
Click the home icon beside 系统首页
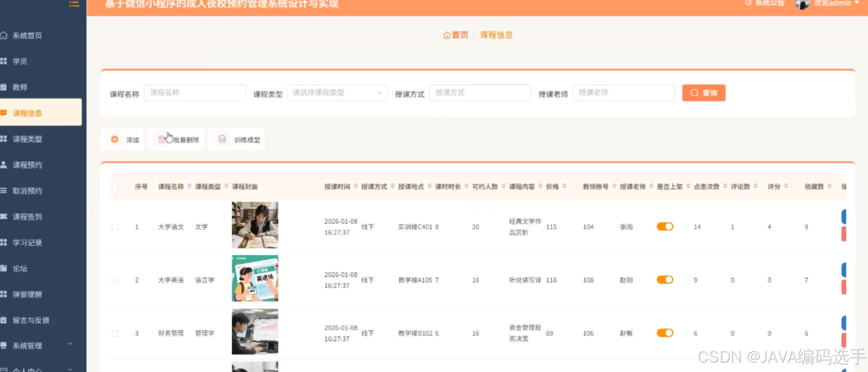pos(4,35)
